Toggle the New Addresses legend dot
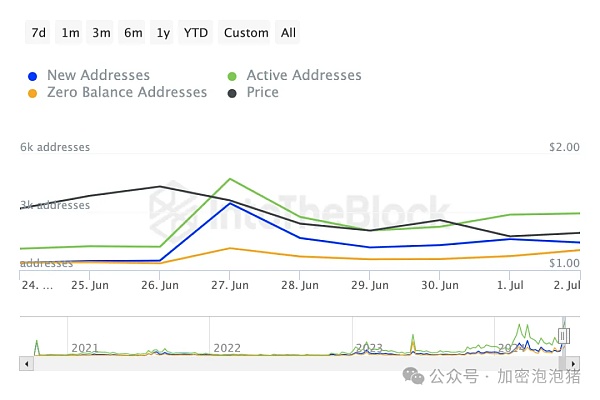This screenshot has width=600, height=400. (34, 75)
